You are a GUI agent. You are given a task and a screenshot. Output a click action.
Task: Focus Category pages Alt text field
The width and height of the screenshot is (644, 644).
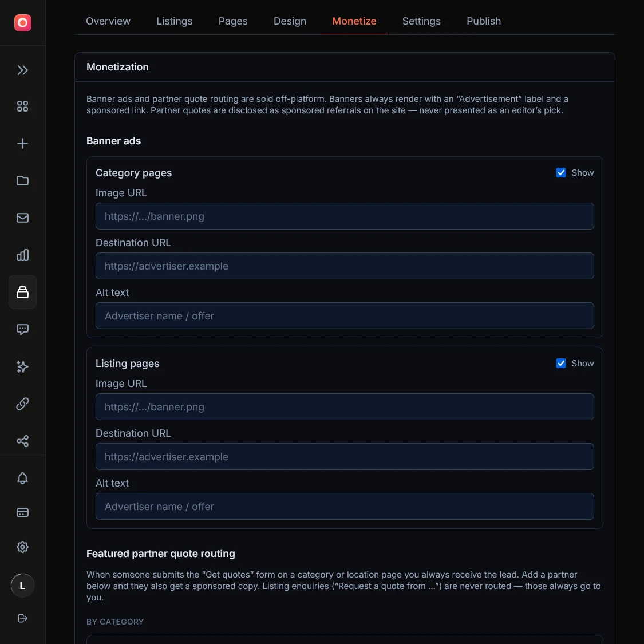click(345, 316)
